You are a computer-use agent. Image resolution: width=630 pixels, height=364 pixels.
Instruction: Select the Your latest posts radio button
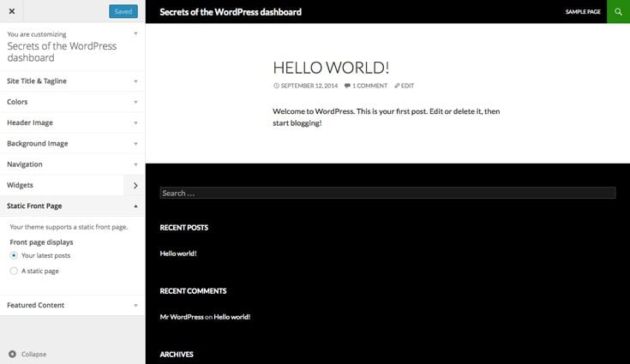click(14, 255)
